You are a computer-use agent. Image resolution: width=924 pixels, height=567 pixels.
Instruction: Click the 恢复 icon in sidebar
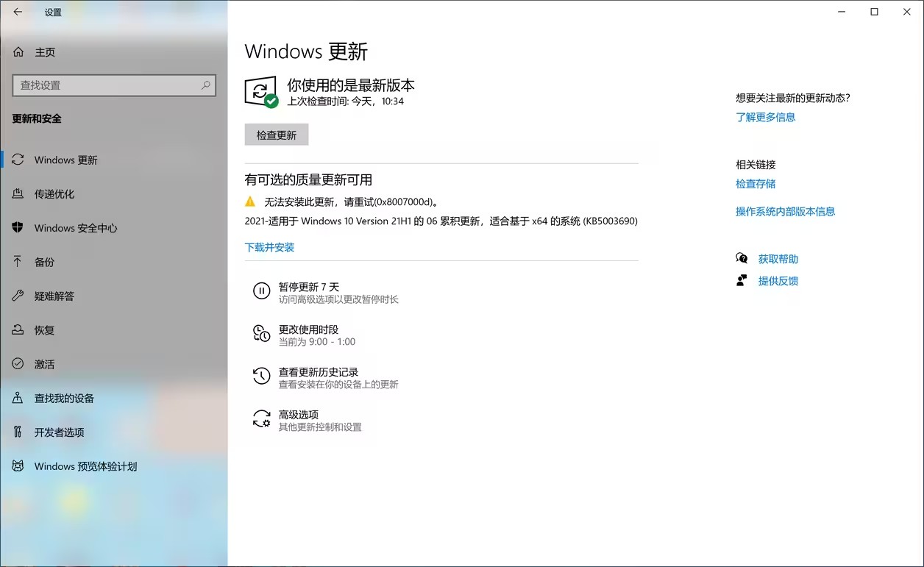point(18,329)
